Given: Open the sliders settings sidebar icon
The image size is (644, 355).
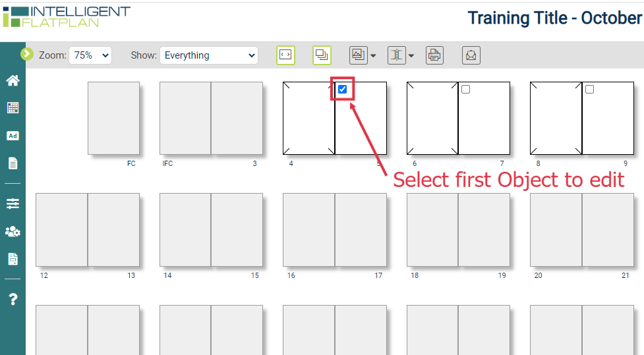Looking at the screenshot, I should (x=13, y=204).
